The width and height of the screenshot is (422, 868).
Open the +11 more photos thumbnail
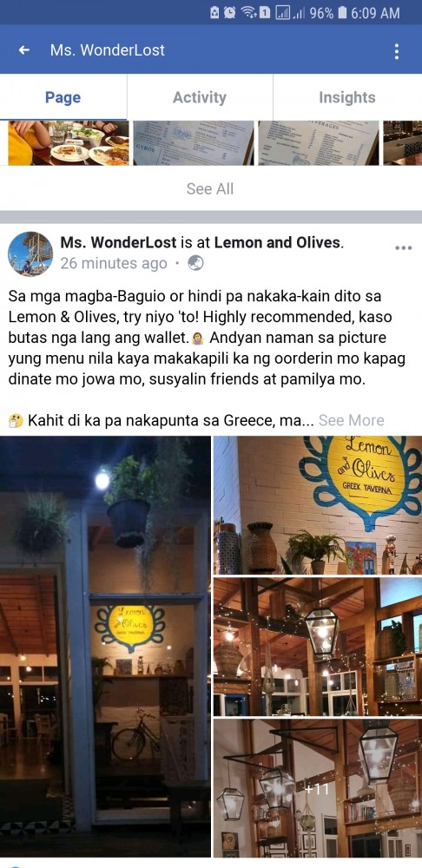318,787
